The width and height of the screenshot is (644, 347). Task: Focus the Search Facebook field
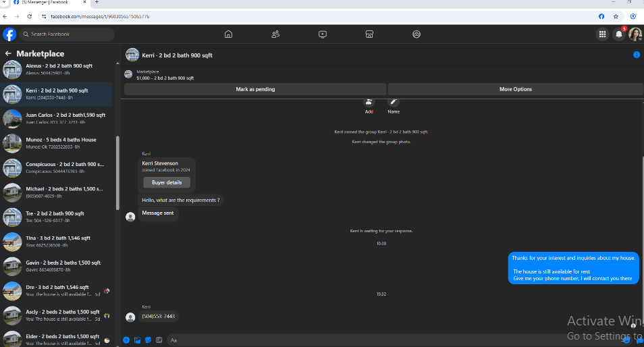[67, 34]
